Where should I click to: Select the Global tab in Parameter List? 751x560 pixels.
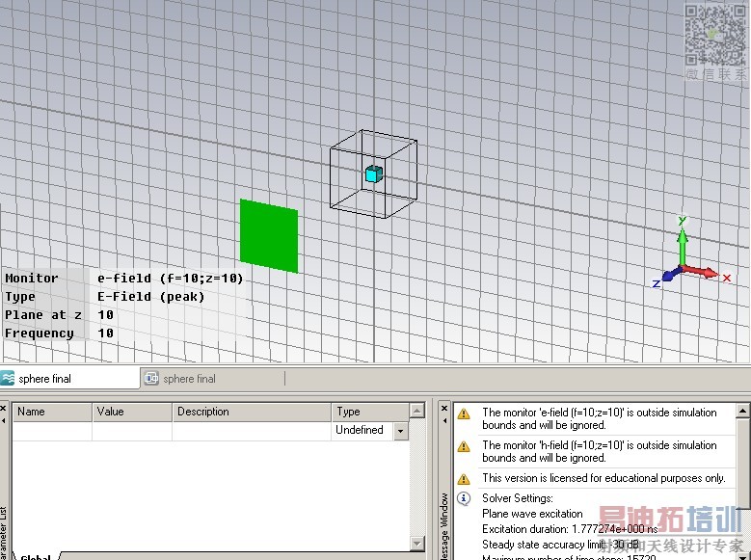point(36,557)
